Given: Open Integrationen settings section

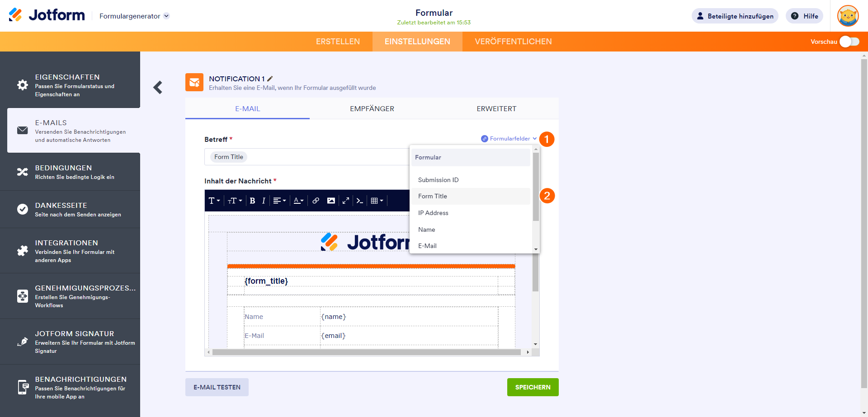Looking at the screenshot, I should pyautogui.click(x=70, y=251).
